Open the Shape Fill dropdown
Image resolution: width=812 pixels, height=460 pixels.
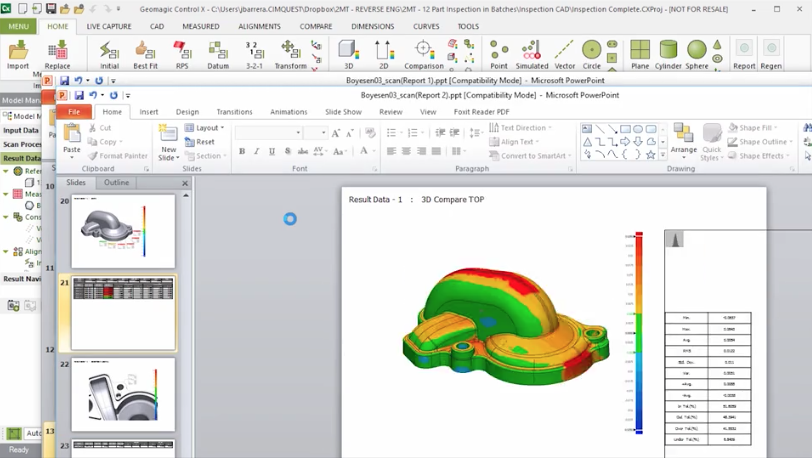pyautogui.click(x=754, y=127)
